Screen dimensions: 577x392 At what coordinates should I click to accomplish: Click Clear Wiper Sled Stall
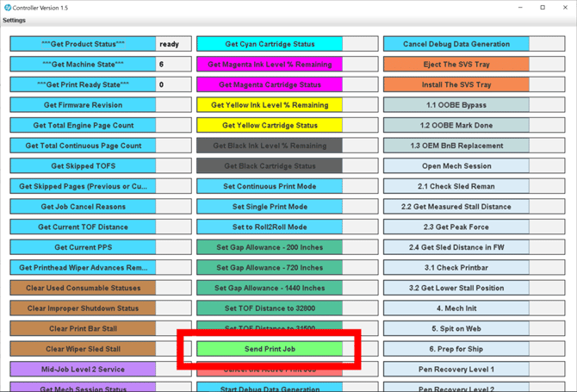pyautogui.click(x=83, y=349)
